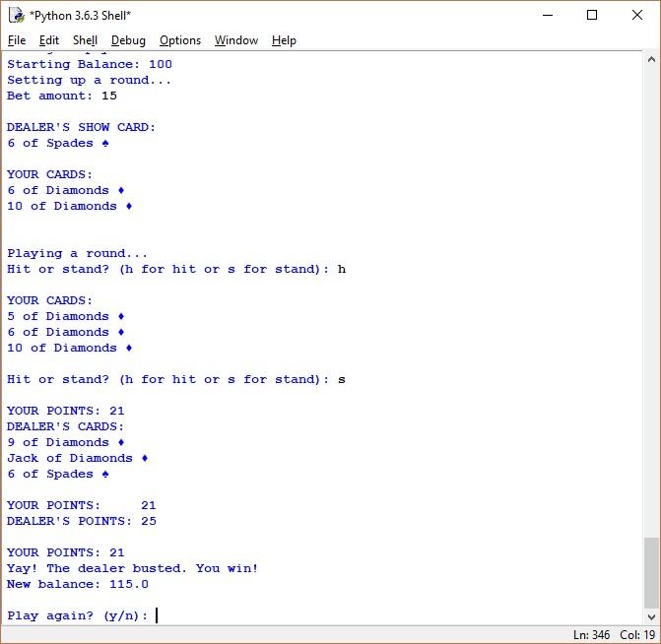661x644 pixels.
Task: Open the Help menu
Action: (284, 40)
